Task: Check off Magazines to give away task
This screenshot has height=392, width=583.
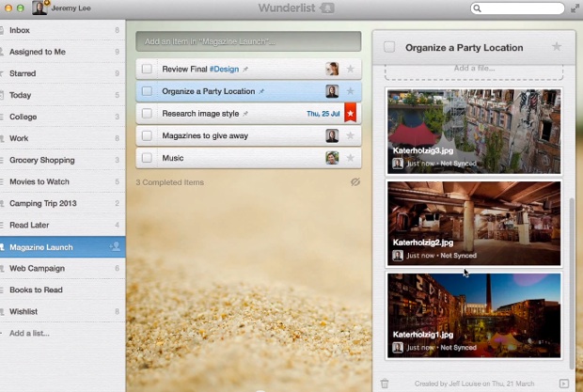Action: (x=147, y=135)
